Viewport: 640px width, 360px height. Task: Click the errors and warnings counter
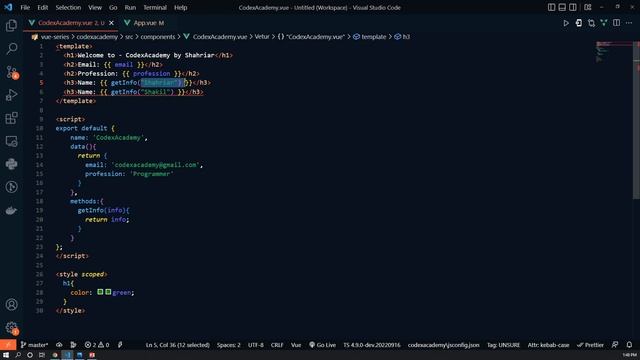pyautogui.click(x=97, y=345)
